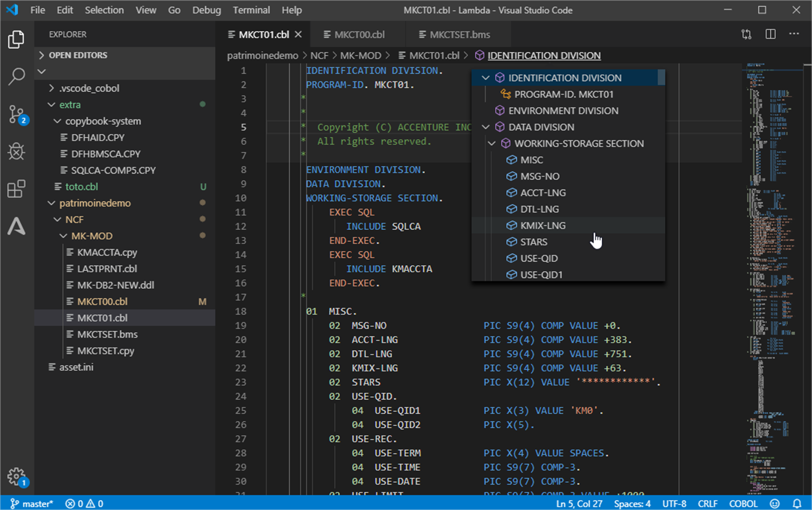Open the Search view in activity bar
Screen dimensions: 812x510
pos(16,76)
